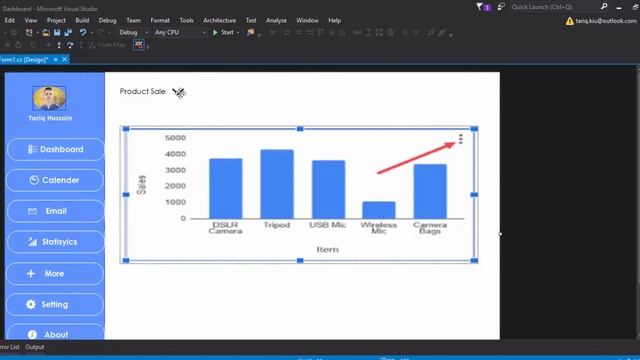
Task: Click the Open File folder icon
Action: coord(46,32)
